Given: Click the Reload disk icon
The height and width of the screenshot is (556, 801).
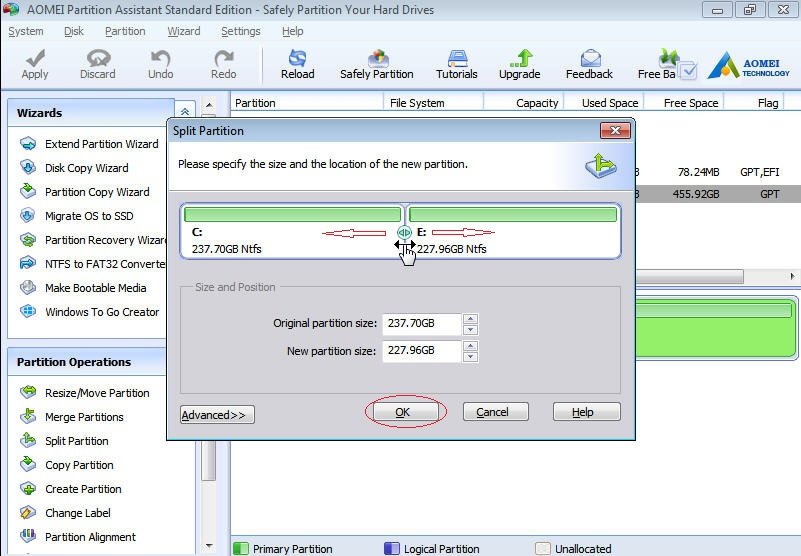Looking at the screenshot, I should [297, 58].
